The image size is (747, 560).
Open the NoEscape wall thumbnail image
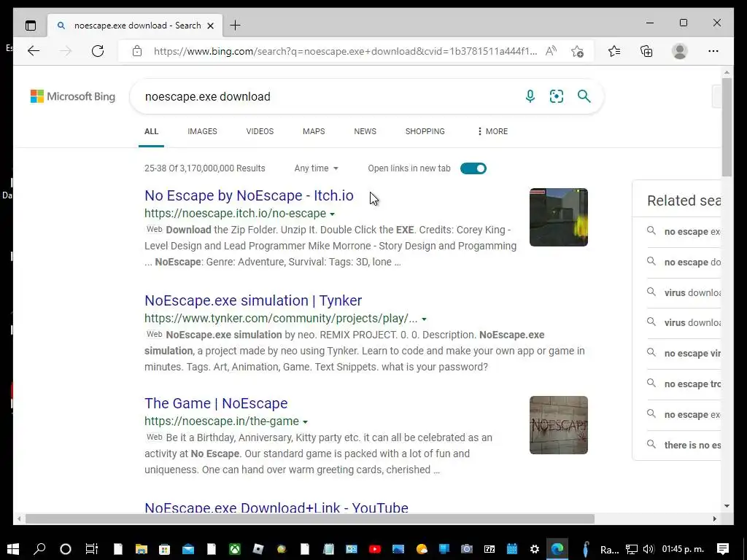pos(558,425)
